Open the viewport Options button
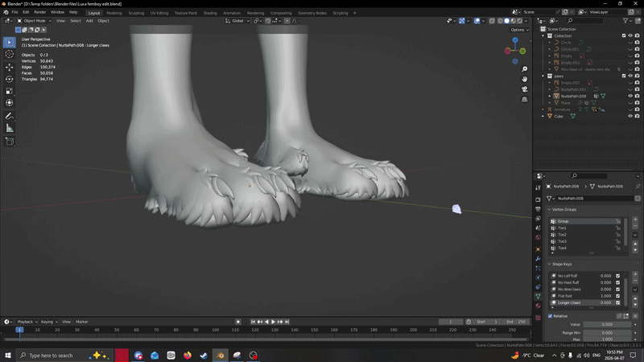Image resolution: width=644 pixels, height=362 pixels. point(518,30)
